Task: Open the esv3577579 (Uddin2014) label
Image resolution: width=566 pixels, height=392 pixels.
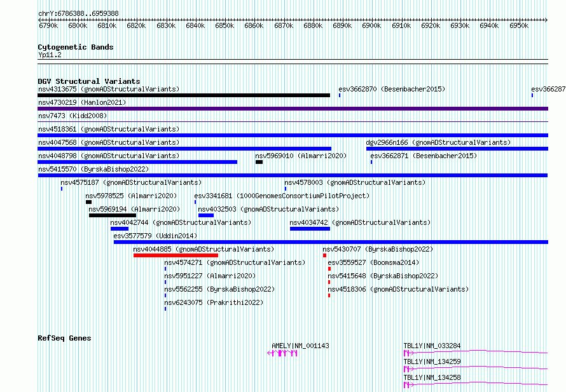Action: [x=155, y=236]
